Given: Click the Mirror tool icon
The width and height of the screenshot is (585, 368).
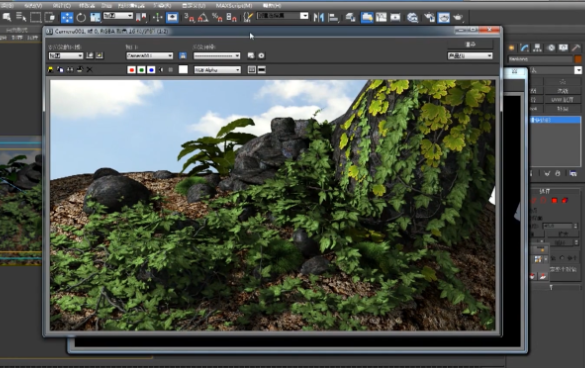Looking at the screenshot, I should click(318, 17).
